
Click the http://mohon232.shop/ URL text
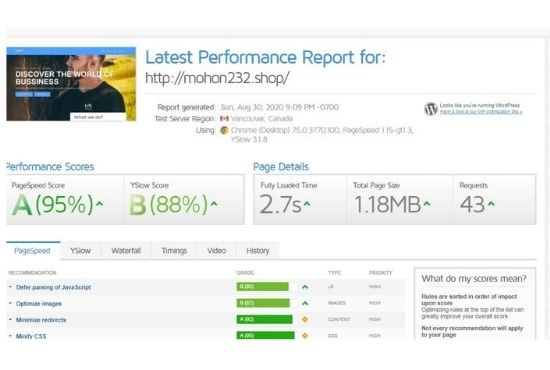pos(217,78)
